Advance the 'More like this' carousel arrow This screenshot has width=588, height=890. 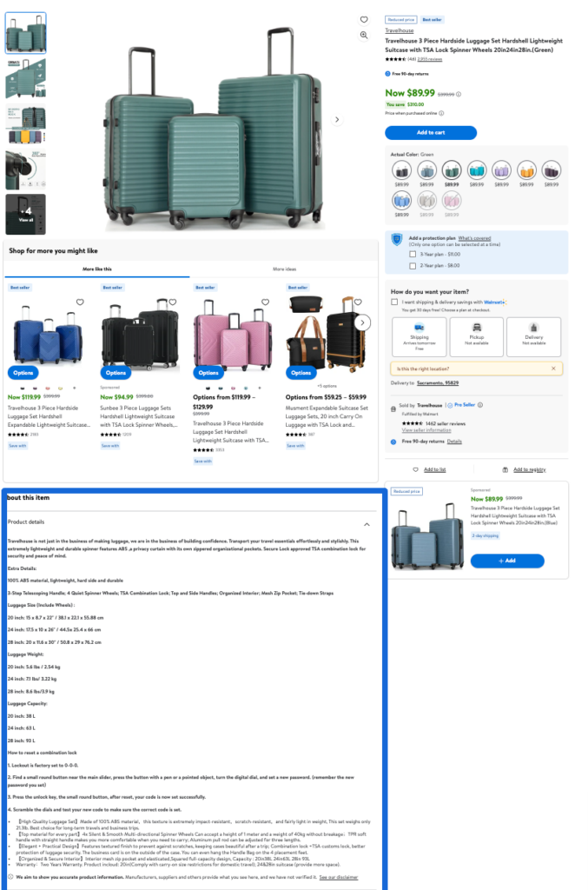[x=363, y=323]
